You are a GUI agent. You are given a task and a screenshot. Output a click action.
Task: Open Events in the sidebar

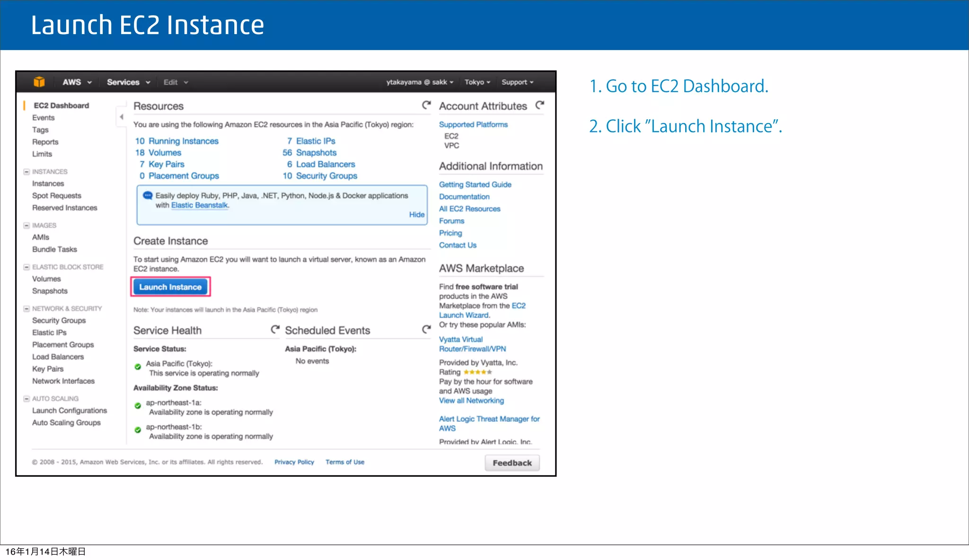43,118
